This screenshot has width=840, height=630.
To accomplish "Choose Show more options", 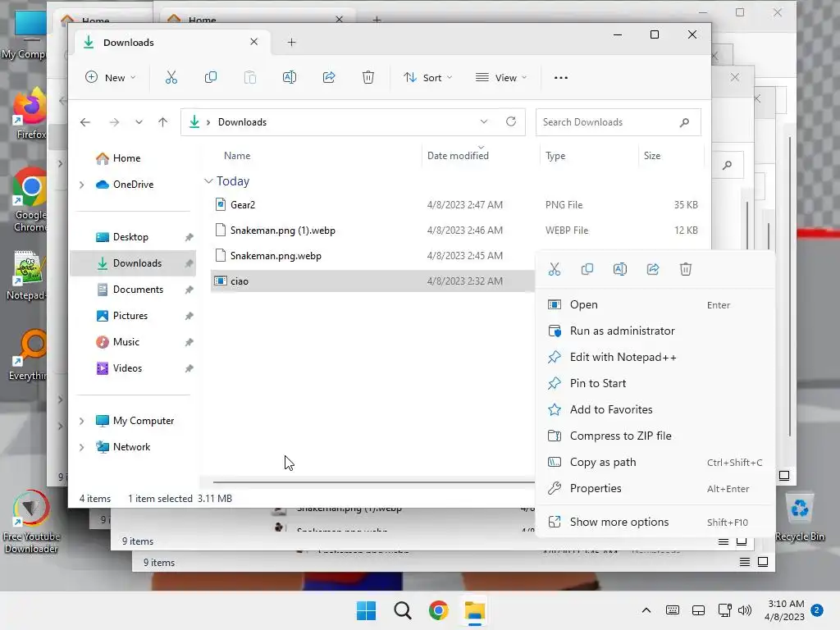I will pos(655,523).
